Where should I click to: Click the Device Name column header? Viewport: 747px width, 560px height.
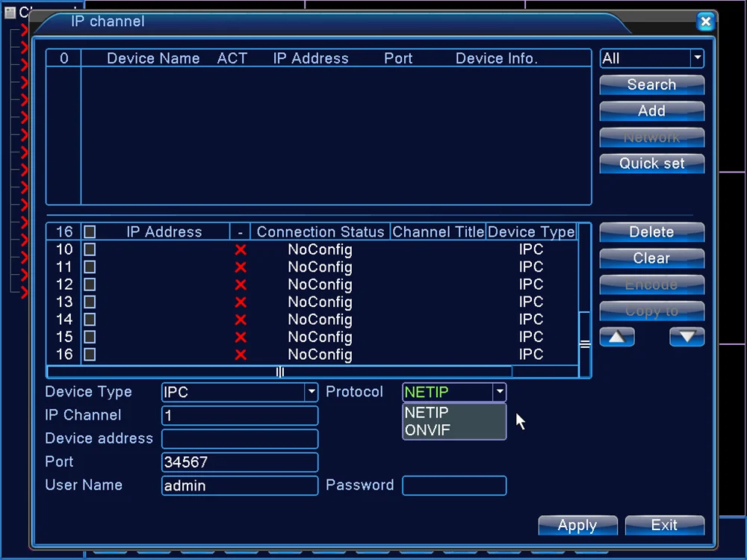point(153,58)
